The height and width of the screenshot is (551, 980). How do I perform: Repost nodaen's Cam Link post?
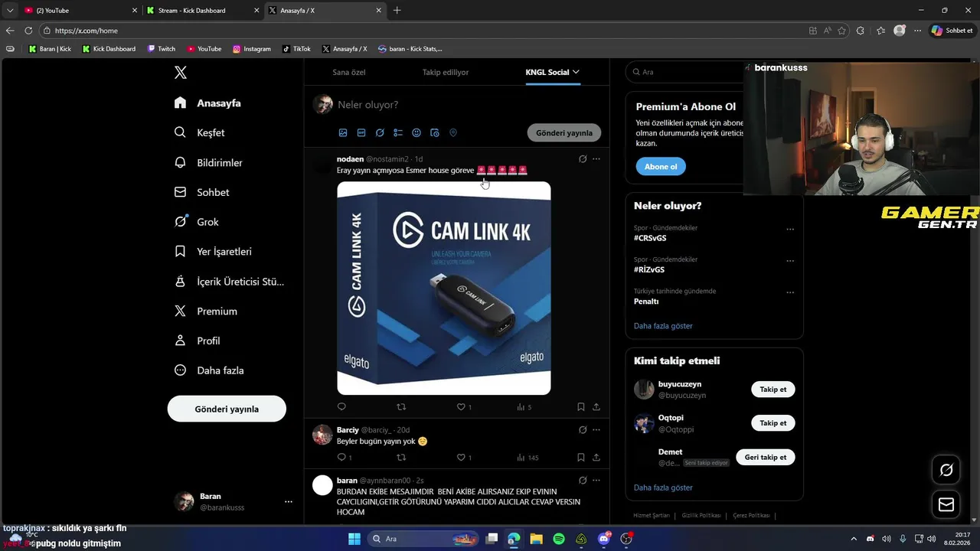pyautogui.click(x=401, y=406)
